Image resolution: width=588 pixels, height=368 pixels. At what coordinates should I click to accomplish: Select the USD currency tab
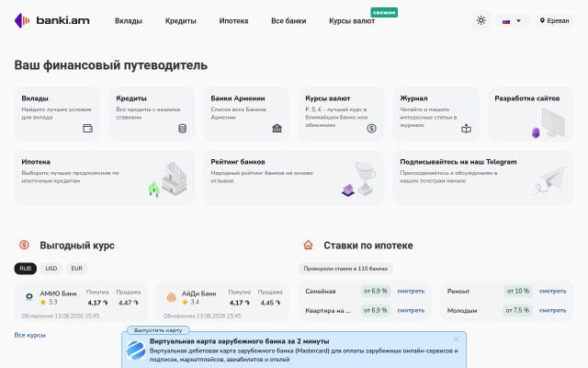51,269
